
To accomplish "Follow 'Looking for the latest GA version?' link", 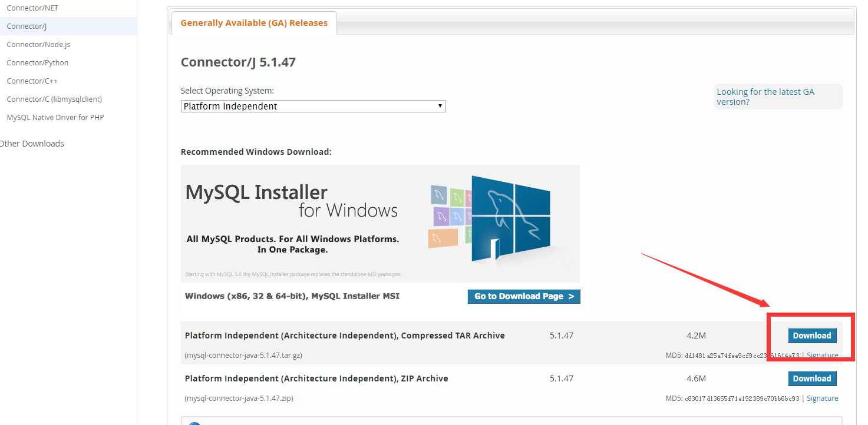I will (765, 97).
